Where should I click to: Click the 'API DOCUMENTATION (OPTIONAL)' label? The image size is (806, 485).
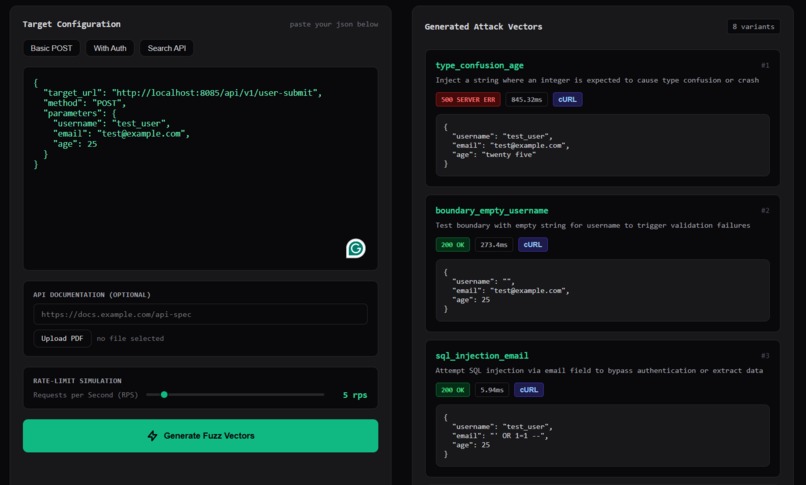pyautogui.click(x=92, y=295)
